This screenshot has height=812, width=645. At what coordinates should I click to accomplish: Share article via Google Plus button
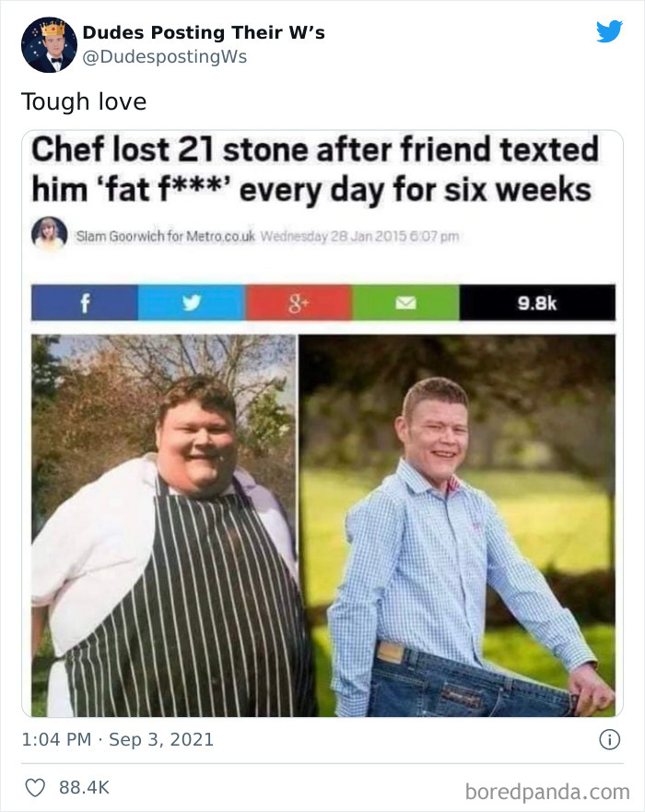click(x=299, y=302)
